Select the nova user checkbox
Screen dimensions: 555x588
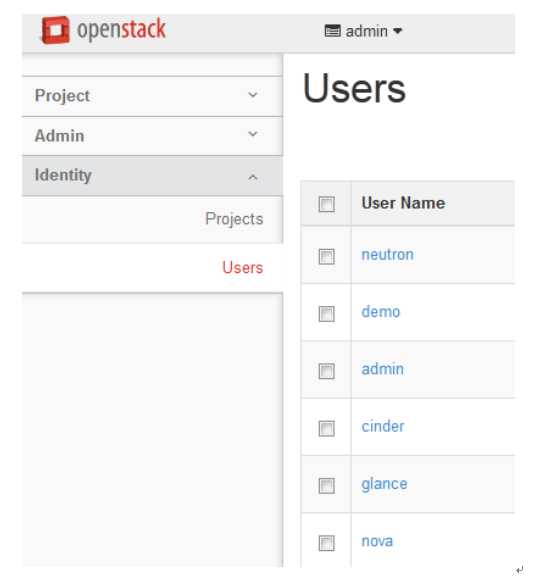coord(326,543)
